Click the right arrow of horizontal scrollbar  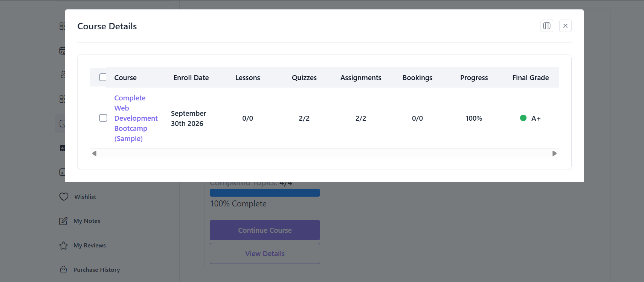(554, 153)
